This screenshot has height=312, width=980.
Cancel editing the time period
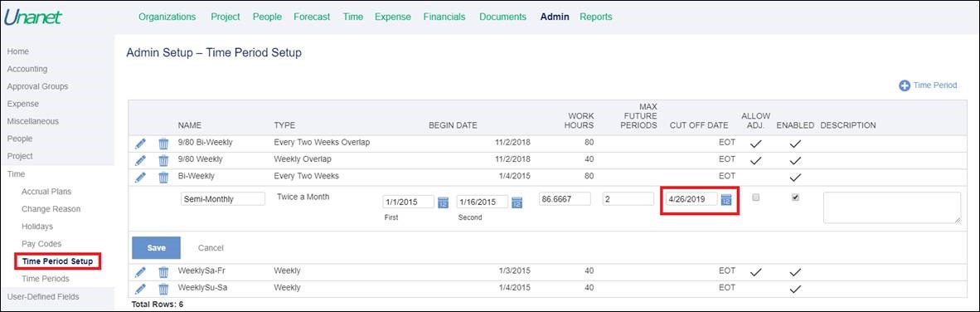tap(211, 247)
